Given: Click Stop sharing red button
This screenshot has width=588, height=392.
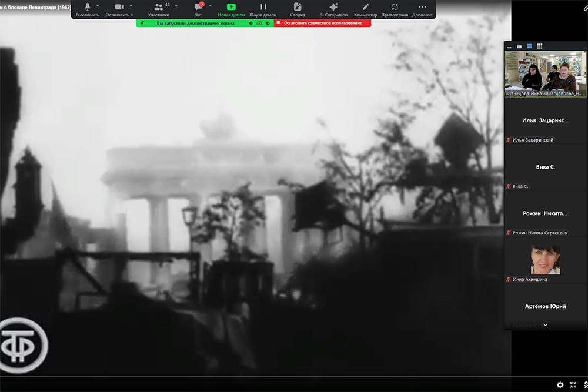Looking at the screenshot, I should tap(322, 23).
